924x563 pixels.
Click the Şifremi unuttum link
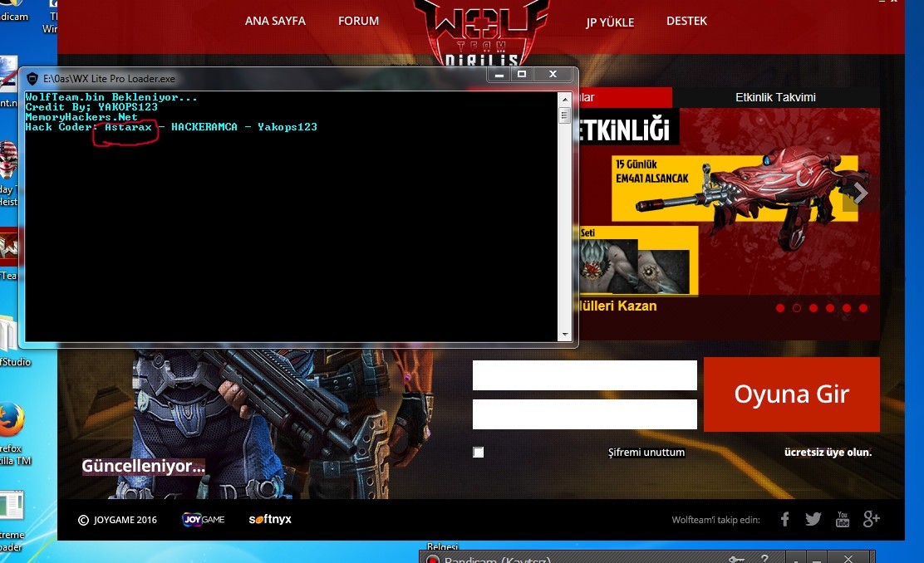tap(646, 453)
